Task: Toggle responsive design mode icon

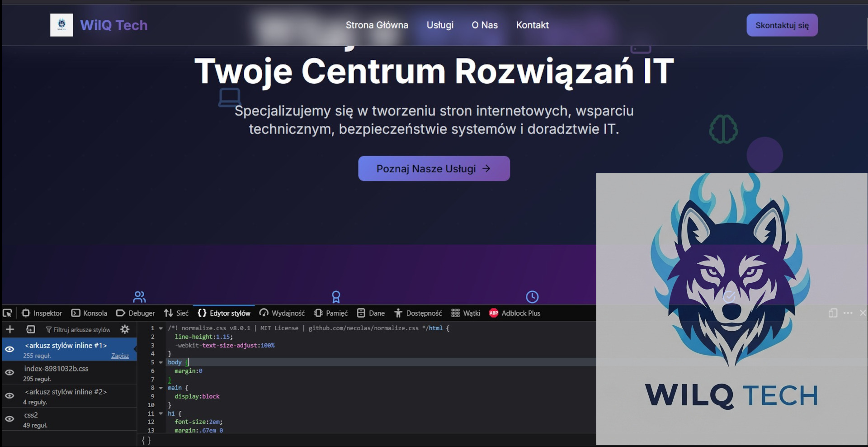Action: [x=833, y=313]
